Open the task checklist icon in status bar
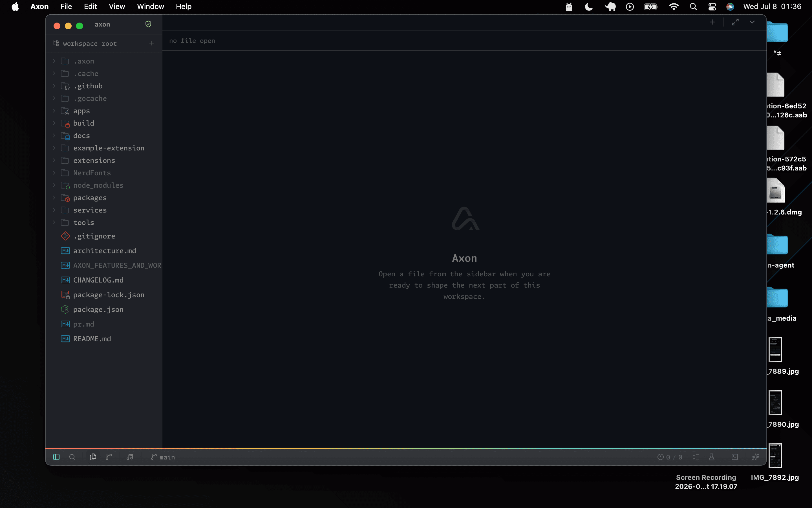The width and height of the screenshot is (812, 508). (696, 457)
